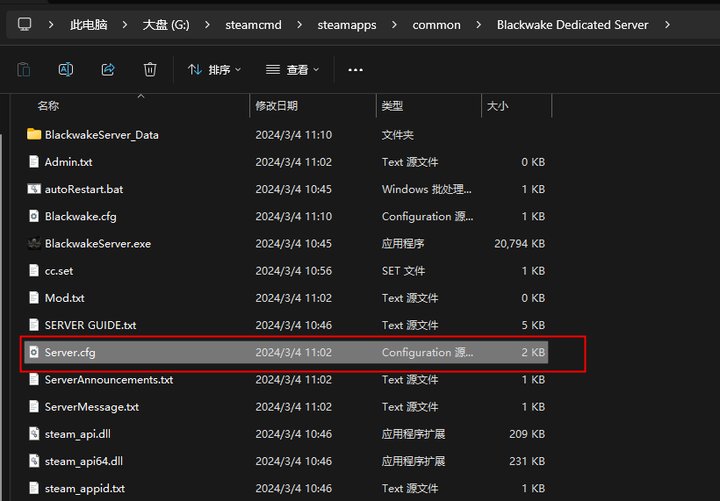Click Blackwake Dedicated Server breadcrumb
Viewport: 720px width, 501px height.
coord(573,25)
